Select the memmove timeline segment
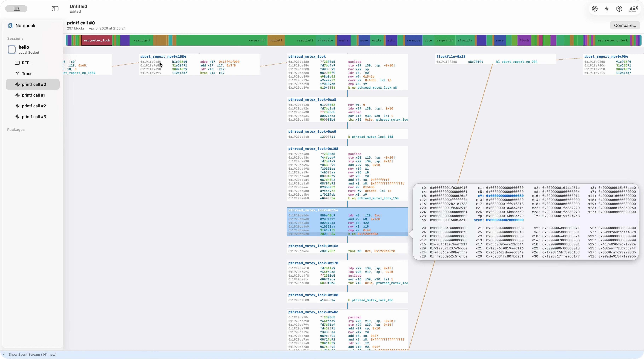This screenshot has width=644, height=359. click(x=413, y=40)
